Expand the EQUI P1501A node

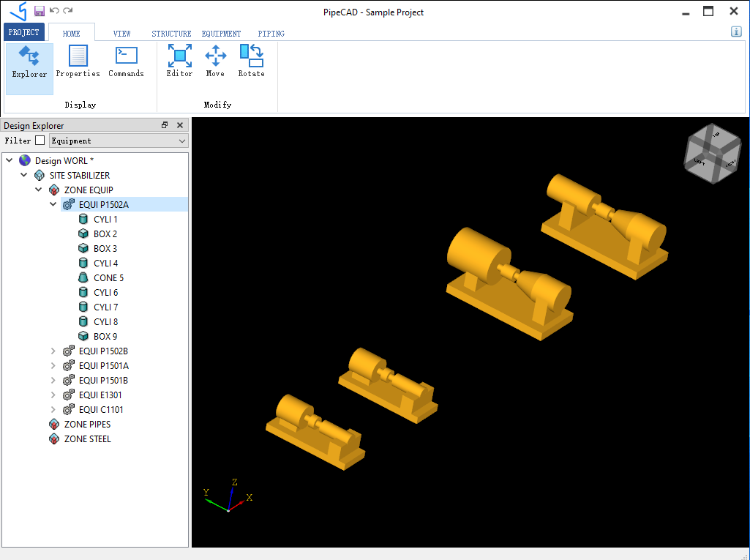point(53,366)
